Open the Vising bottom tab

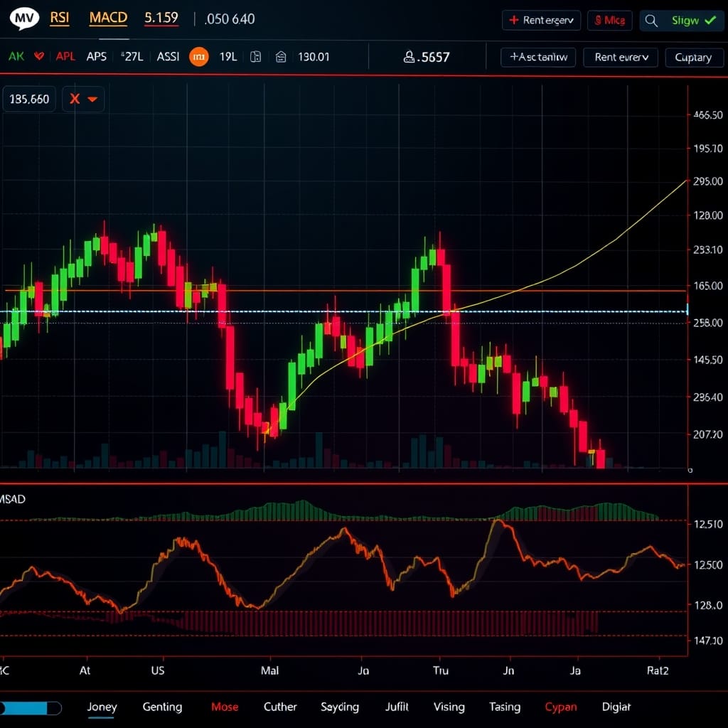pos(449,707)
